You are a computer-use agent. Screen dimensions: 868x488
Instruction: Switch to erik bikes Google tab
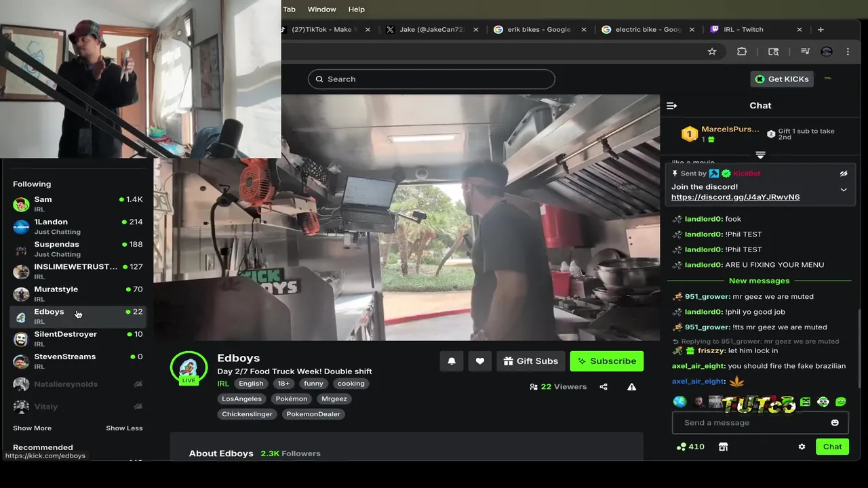(x=539, y=30)
